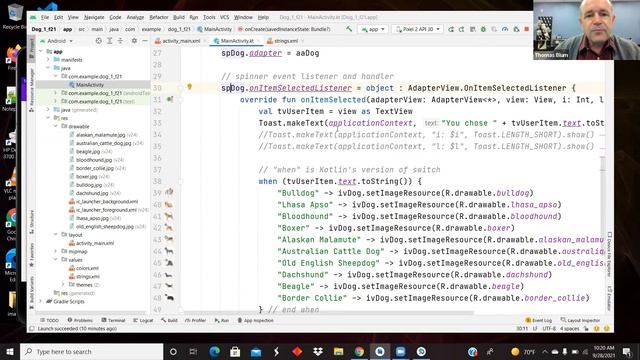The image size is (640, 360).
Task: Open the Profiler tool window
Action: tap(196, 320)
